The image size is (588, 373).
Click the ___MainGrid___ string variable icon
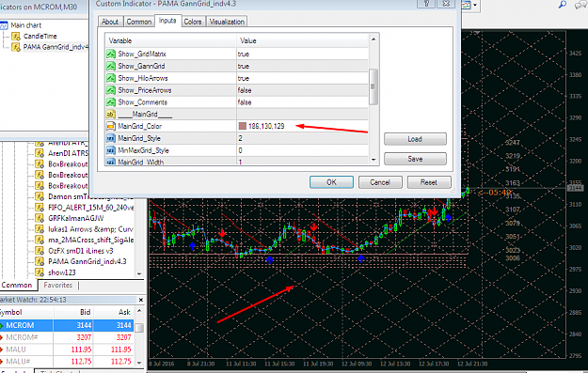tap(111, 115)
